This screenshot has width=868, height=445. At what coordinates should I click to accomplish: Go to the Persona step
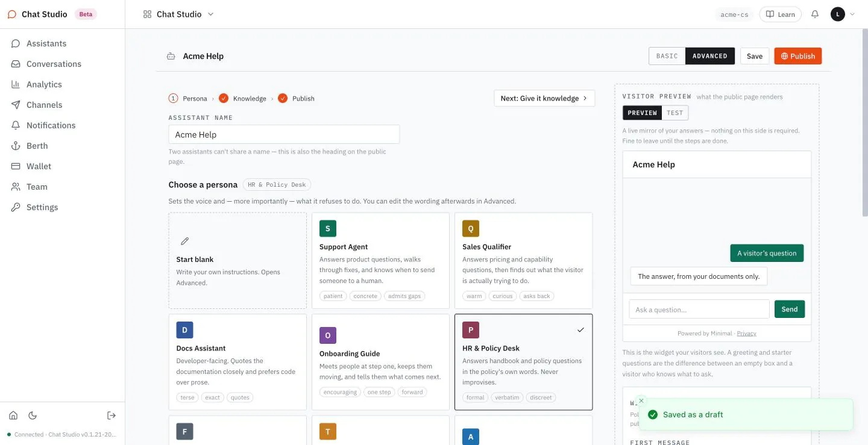(x=188, y=98)
